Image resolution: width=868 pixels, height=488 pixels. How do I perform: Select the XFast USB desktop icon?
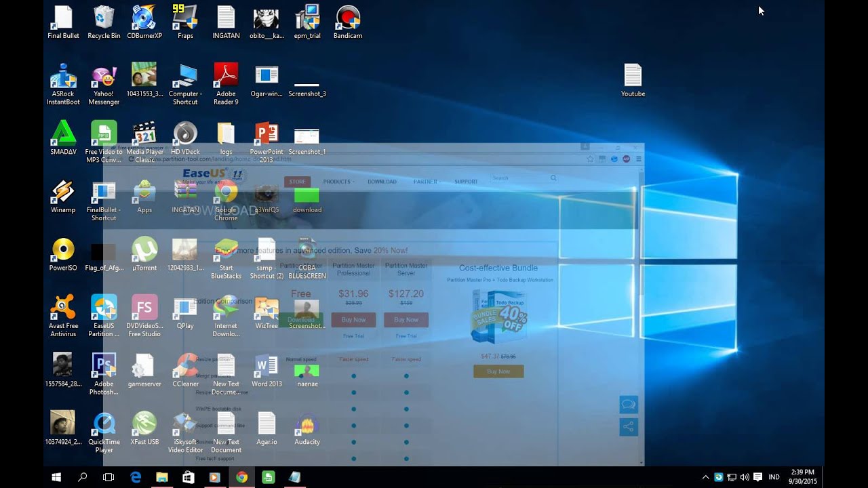(144, 428)
